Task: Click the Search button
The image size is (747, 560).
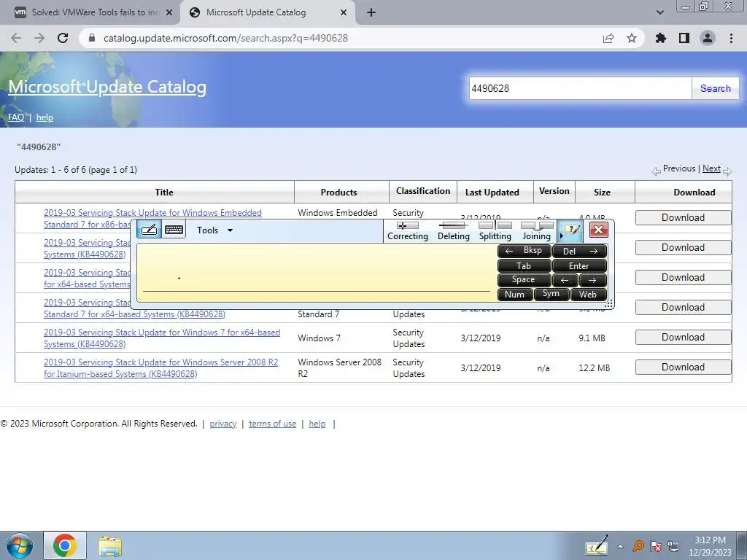Action: 715,88
